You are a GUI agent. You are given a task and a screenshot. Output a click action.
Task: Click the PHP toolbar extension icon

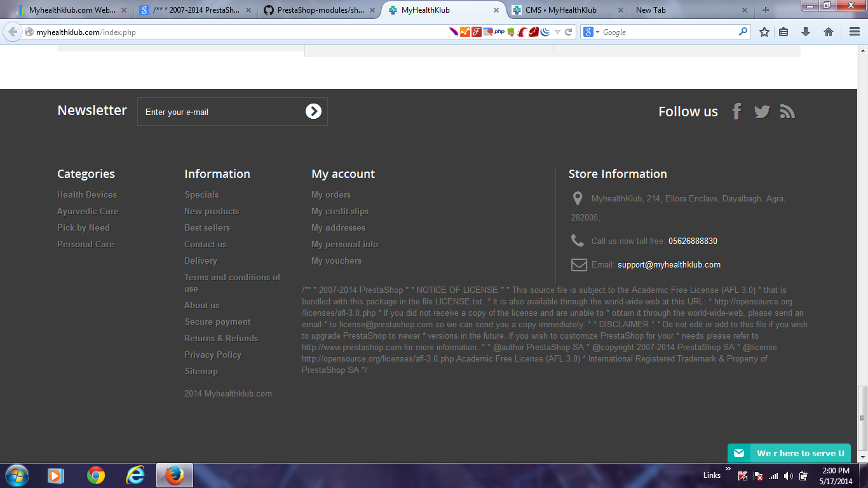point(499,32)
